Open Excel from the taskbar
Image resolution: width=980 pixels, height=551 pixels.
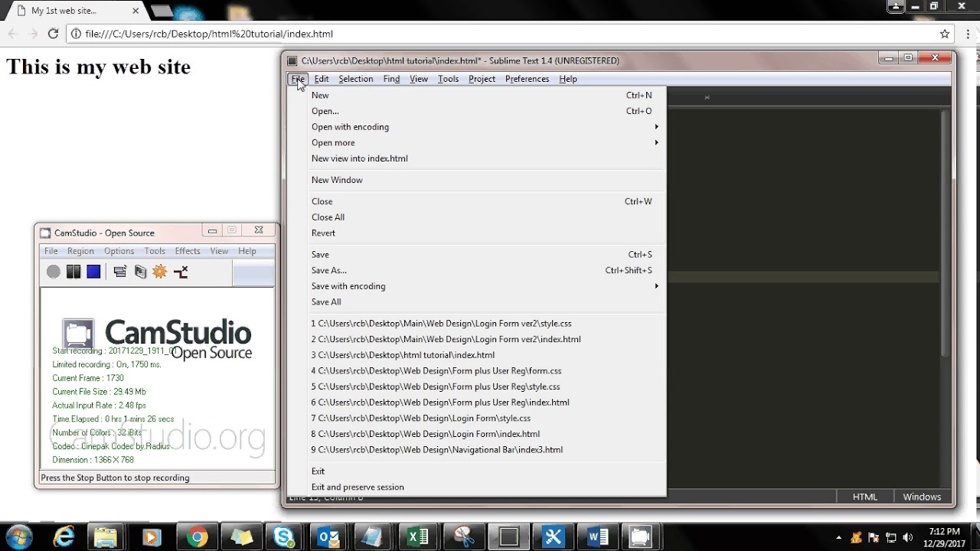[419, 537]
